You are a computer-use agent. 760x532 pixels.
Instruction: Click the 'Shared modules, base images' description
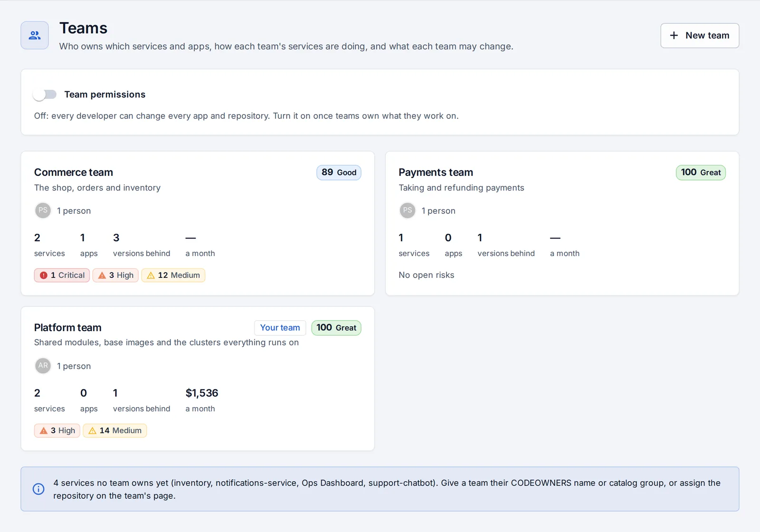[x=166, y=342]
